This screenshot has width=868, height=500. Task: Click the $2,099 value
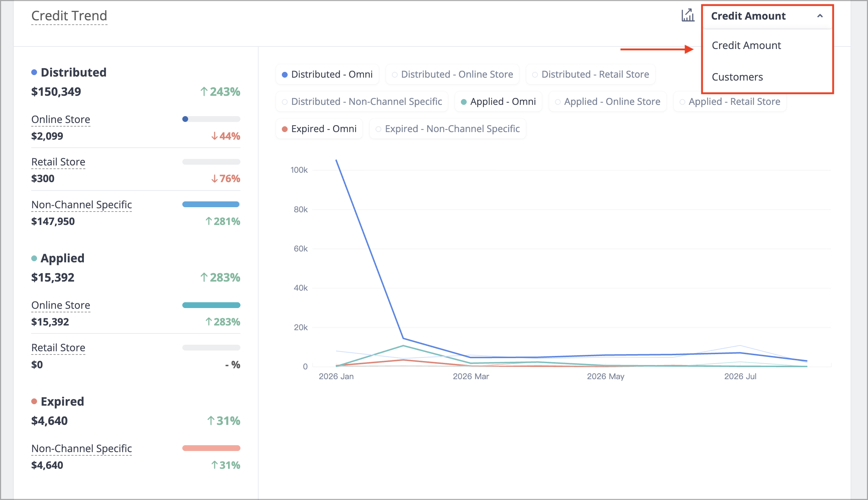tap(47, 136)
